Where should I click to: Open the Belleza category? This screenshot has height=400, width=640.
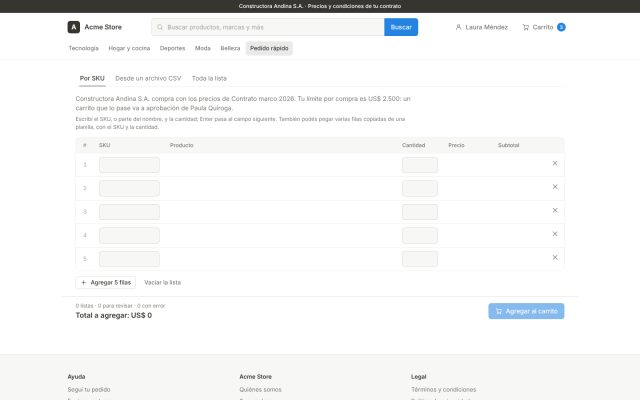(x=230, y=48)
